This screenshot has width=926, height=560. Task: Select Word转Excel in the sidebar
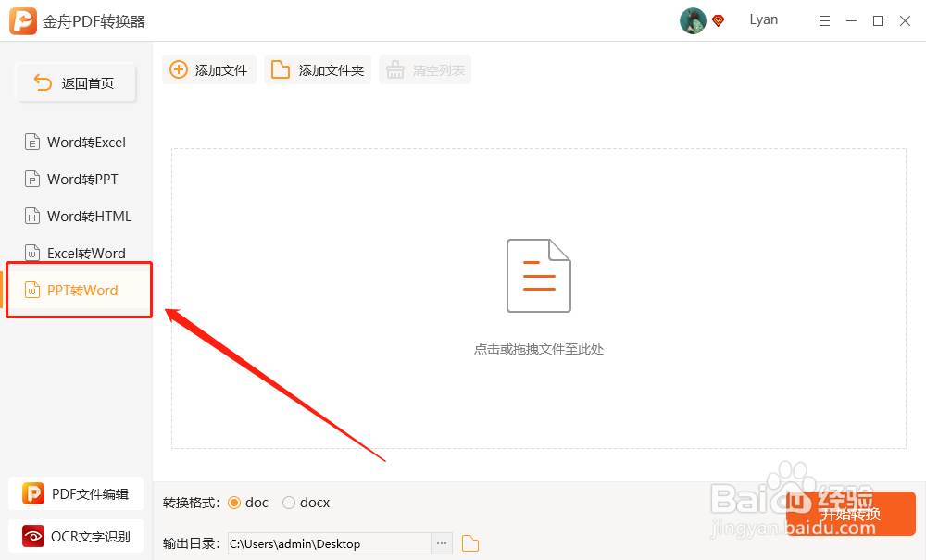click(x=76, y=143)
